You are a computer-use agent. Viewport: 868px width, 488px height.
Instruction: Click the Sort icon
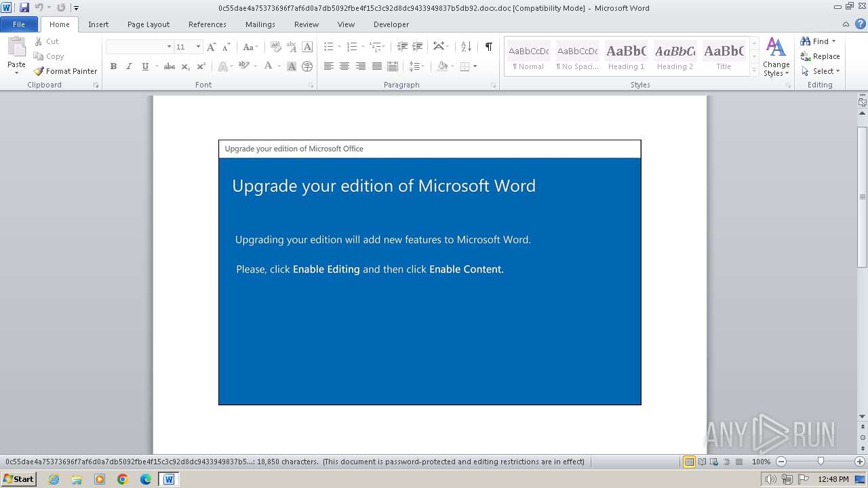click(x=466, y=47)
